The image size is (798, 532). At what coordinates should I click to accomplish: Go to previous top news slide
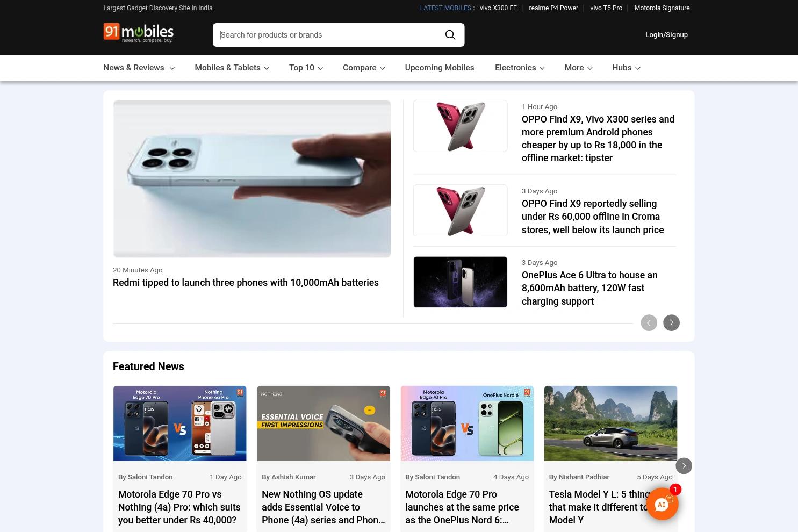pyautogui.click(x=649, y=323)
